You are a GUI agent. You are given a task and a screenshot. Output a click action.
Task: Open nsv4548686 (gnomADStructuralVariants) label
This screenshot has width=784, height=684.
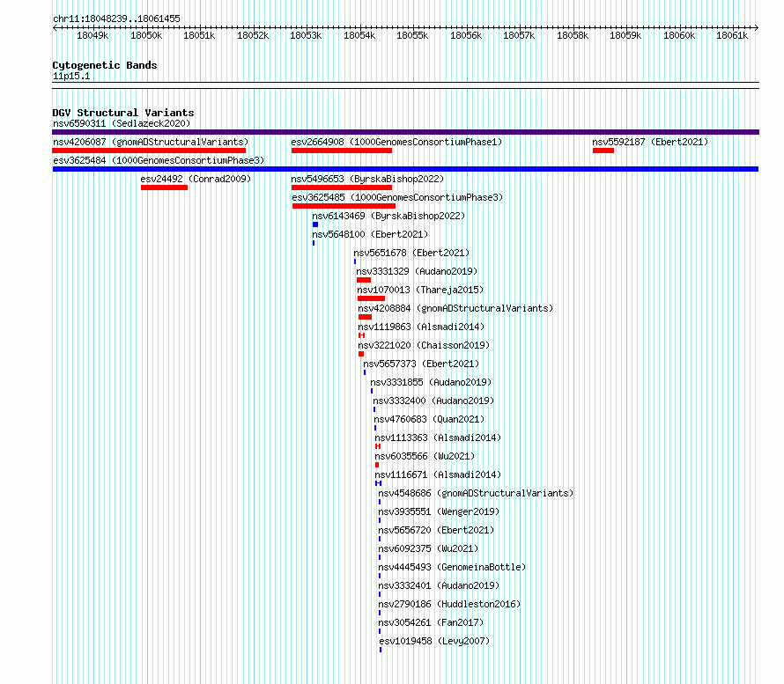(x=476, y=493)
